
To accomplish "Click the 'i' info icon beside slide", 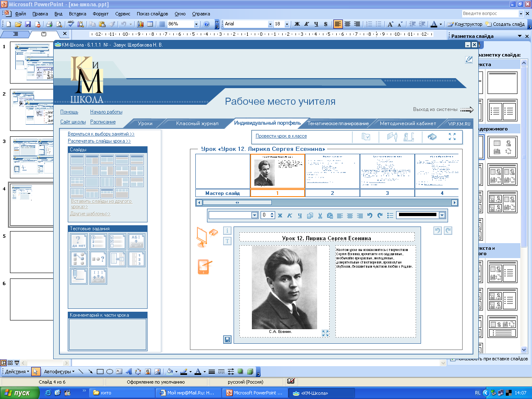I will coord(227,230).
